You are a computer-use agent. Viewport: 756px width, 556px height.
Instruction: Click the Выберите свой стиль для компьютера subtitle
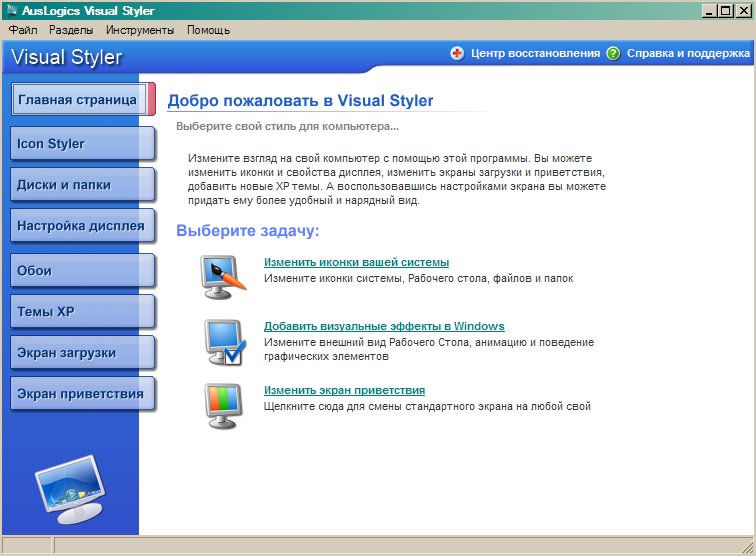pos(287,126)
